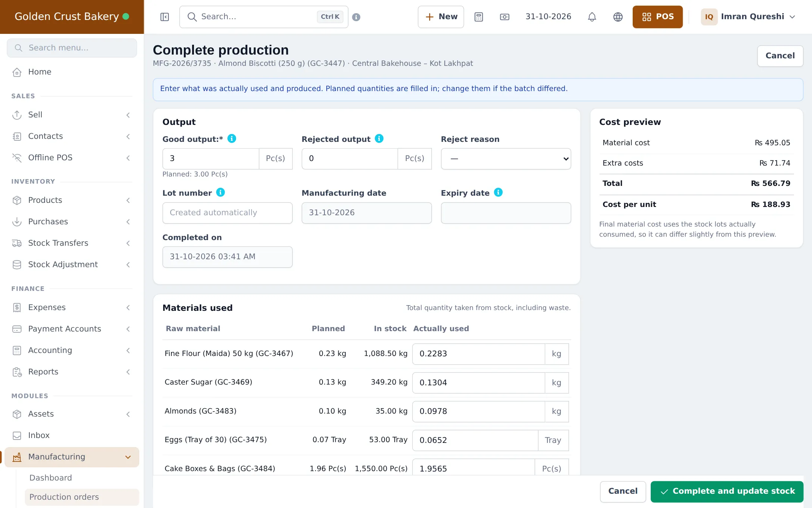Click the Stock Transfers truck icon

[x=17, y=243]
